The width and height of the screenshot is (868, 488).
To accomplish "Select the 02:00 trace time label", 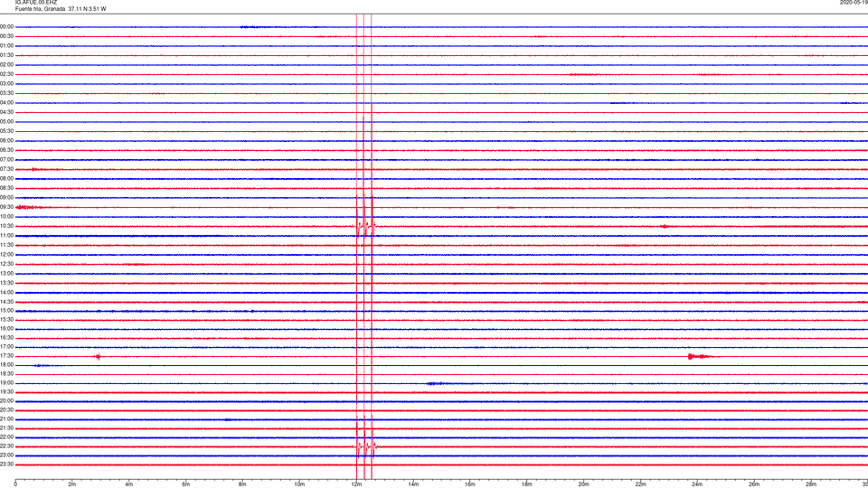I will coord(7,64).
